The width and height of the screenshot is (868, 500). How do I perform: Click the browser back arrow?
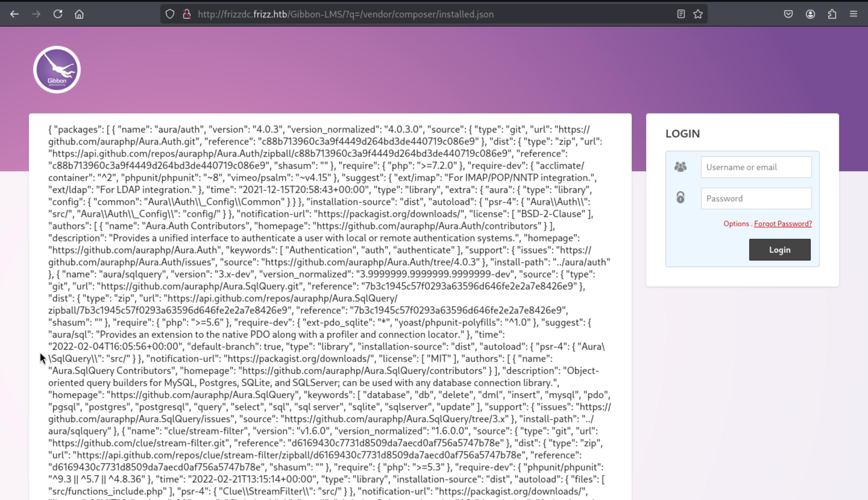pos(14,14)
